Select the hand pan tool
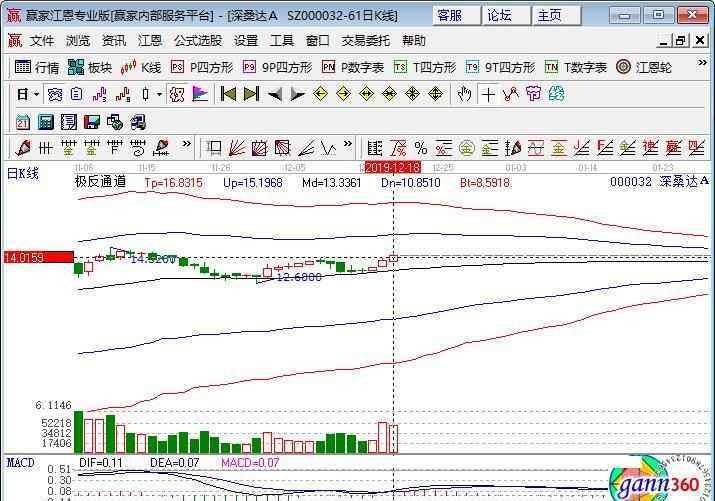The image size is (715, 501). click(x=464, y=94)
